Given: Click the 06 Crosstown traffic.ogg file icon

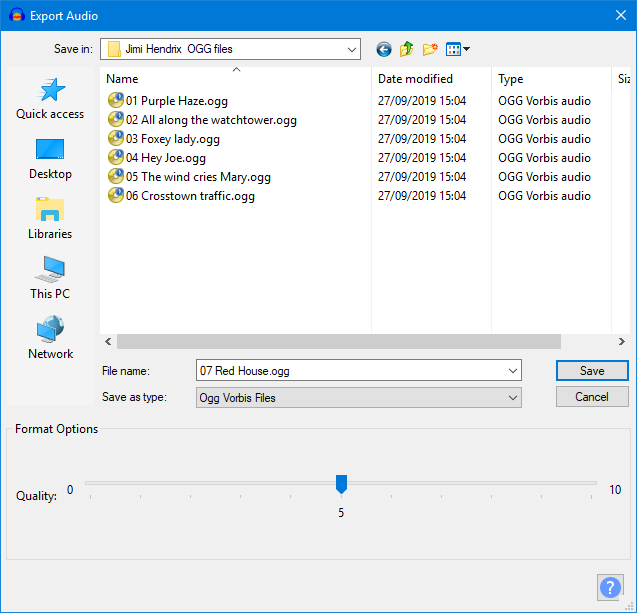Looking at the screenshot, I should click(x=116, y=196).
